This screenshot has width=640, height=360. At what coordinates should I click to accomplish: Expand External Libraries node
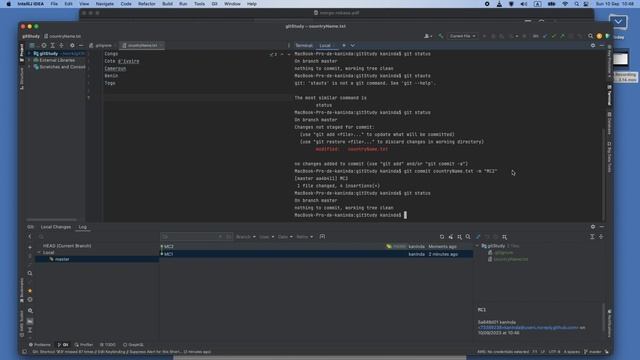[x=29, y=60]
